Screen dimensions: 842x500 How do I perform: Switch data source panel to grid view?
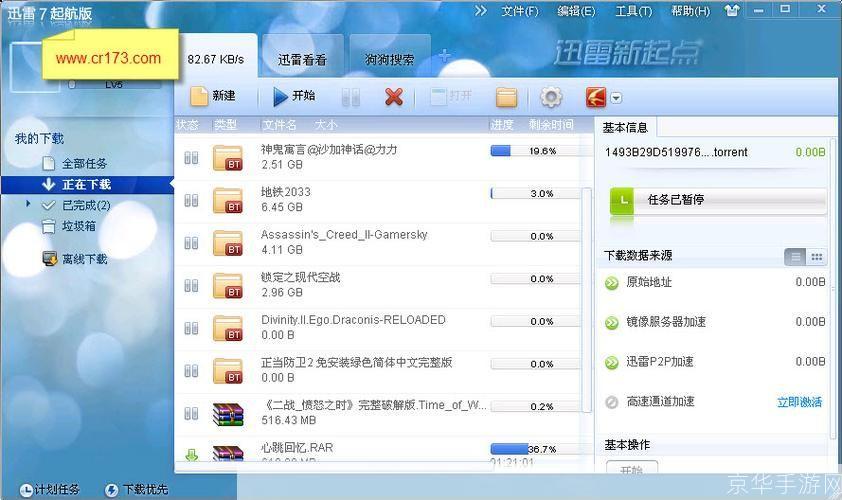click(817, 257)
